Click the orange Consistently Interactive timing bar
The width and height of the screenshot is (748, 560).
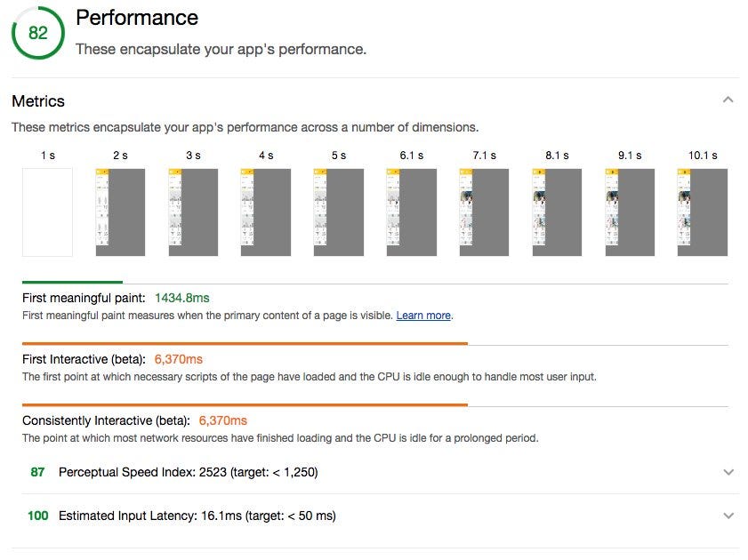(x=245, y=404)
